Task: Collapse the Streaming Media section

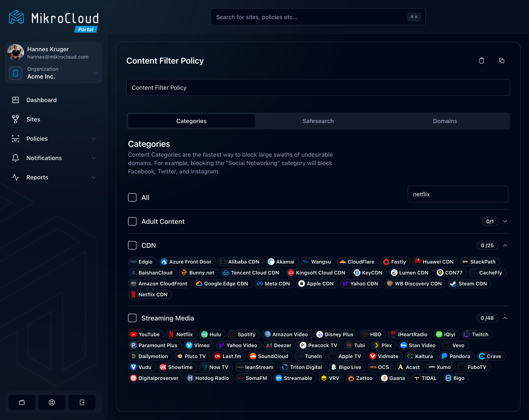Action: point(505,318)
